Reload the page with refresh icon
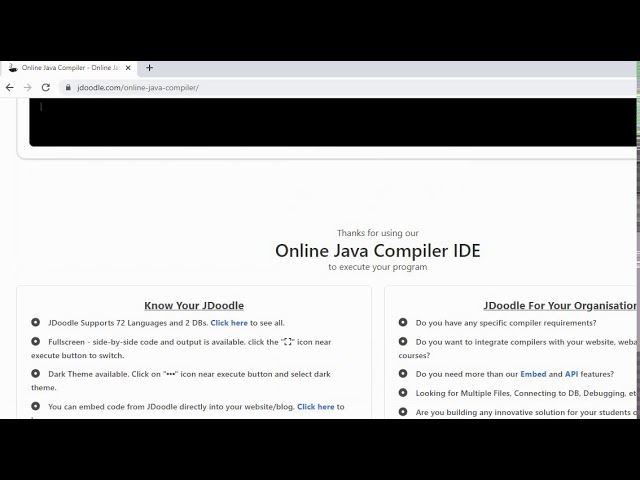Screen dimensions: 640x480 click(46, 87)
